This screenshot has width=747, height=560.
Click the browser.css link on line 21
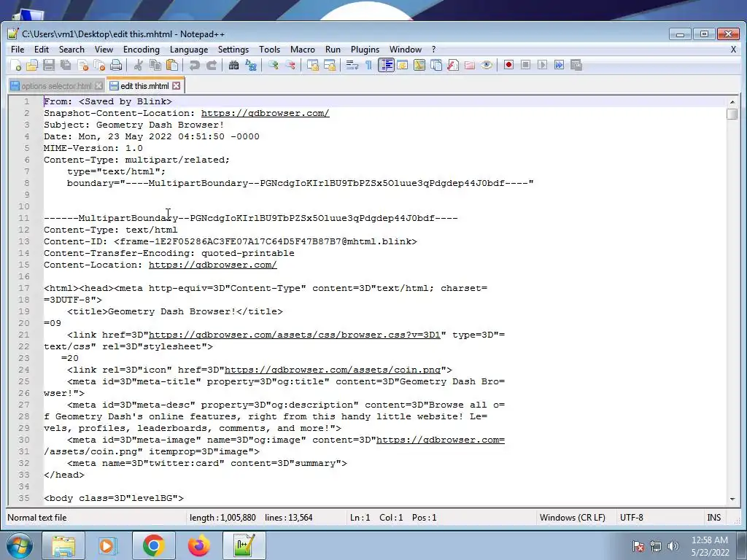[x=295, y=335]
